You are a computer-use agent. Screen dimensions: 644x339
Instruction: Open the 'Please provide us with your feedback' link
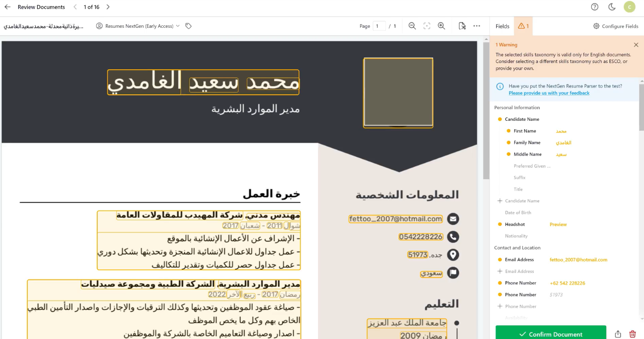click(549, 93)
